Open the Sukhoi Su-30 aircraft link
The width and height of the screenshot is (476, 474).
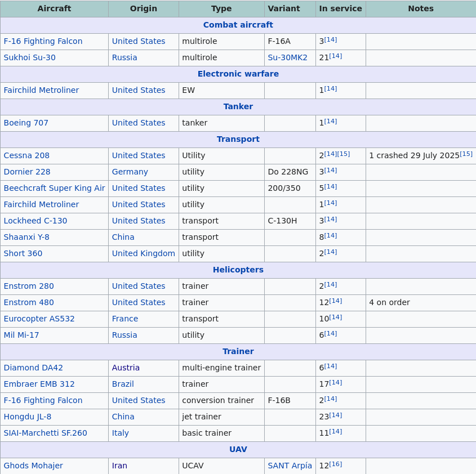pyautogui.click(x=29, y=57)
